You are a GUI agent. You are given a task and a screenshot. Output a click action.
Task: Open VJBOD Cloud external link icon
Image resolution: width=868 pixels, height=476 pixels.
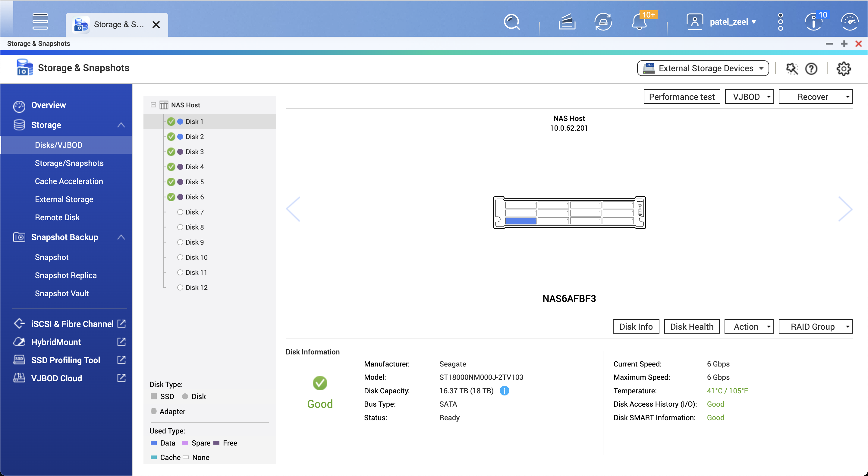tap(121, 378)
